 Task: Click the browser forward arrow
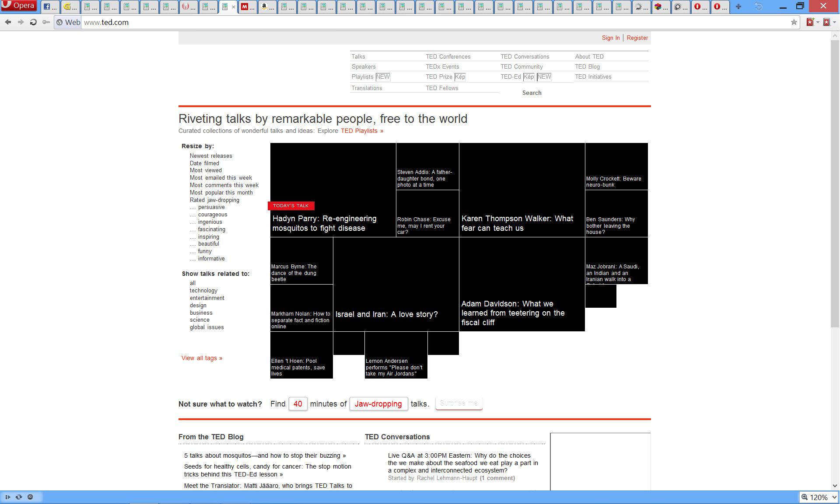[x=21, y=22]
